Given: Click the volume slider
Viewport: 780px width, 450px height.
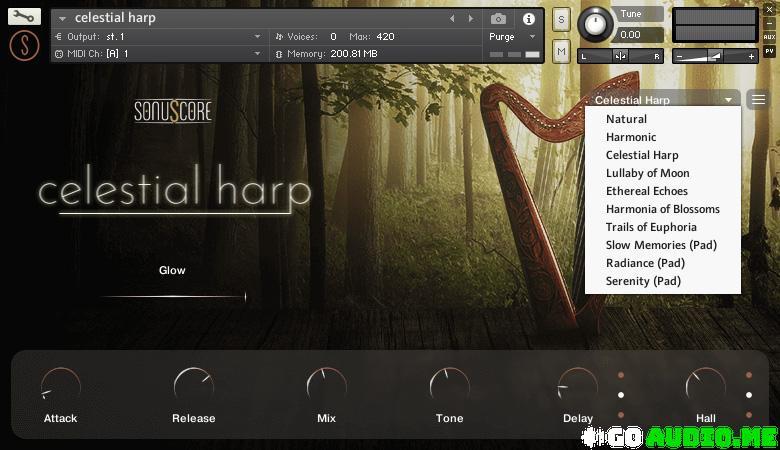Looking at the screenshot, I should click(715, 56).
